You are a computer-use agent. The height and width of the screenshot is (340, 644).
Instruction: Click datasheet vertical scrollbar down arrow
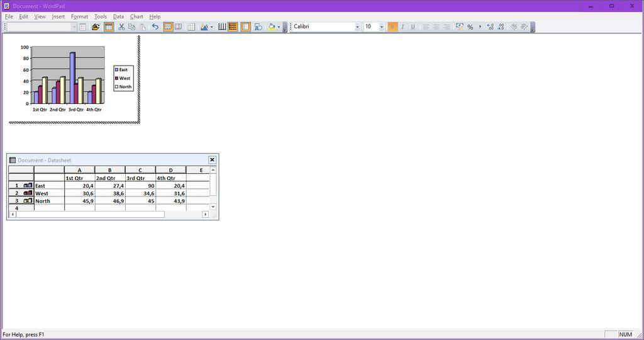click(x=213, y=207)
